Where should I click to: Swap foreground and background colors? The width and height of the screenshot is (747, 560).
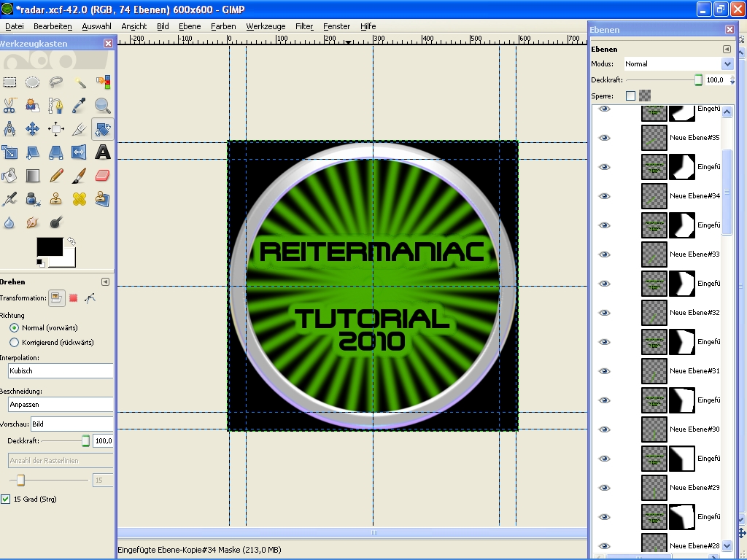[71, 241]
